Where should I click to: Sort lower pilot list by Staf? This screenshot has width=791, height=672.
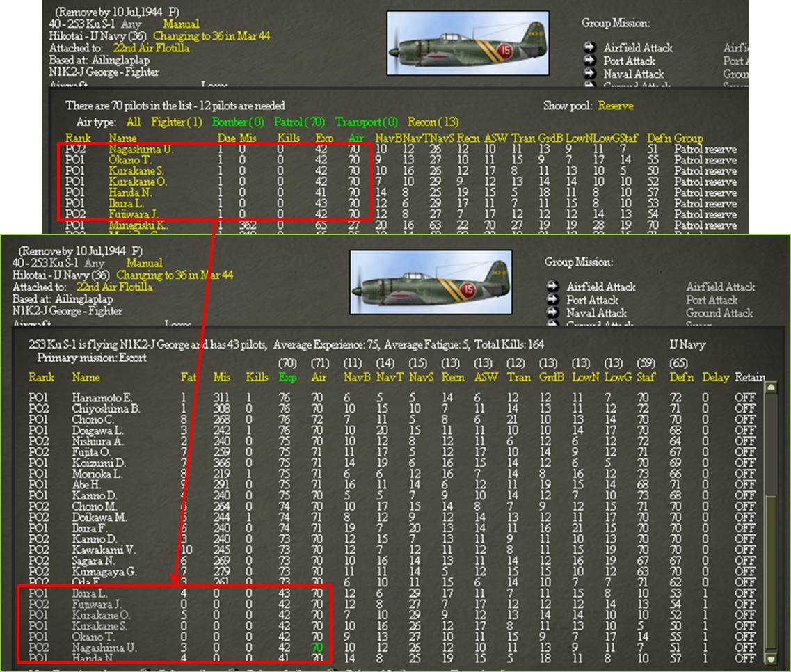pyautogui.click(x=646, y=377)
